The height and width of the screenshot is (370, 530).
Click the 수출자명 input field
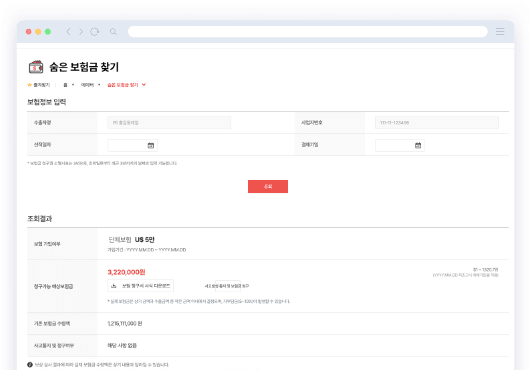(169, 123)
